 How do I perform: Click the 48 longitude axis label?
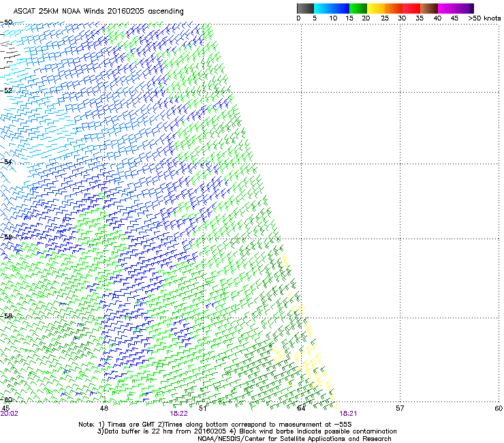pos(104,408)
